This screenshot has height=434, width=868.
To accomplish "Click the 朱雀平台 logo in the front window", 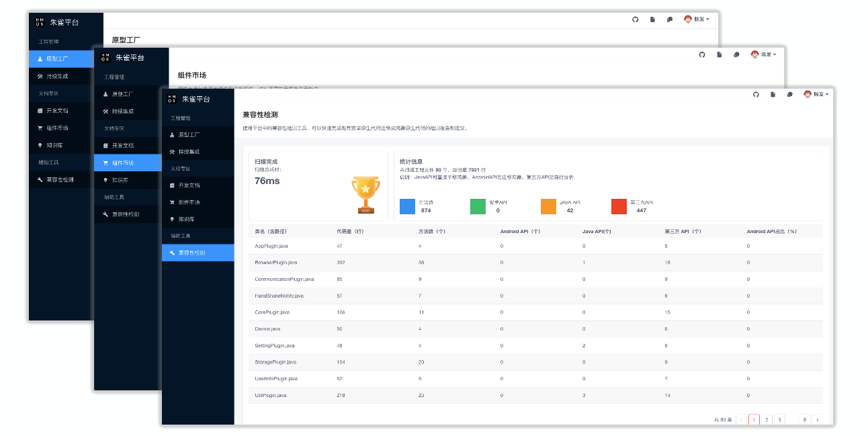I will tap(189, 99).
